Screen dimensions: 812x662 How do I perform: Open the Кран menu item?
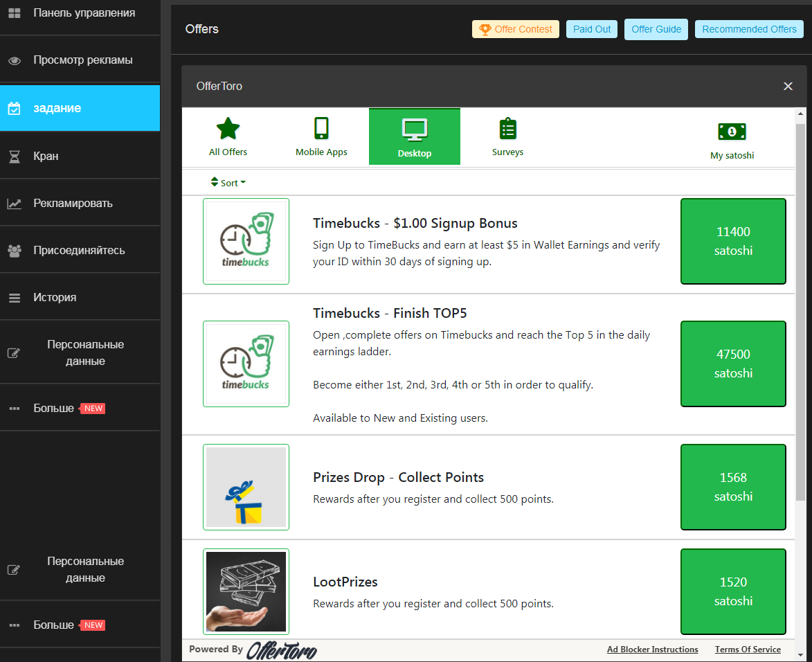[80, 156]
